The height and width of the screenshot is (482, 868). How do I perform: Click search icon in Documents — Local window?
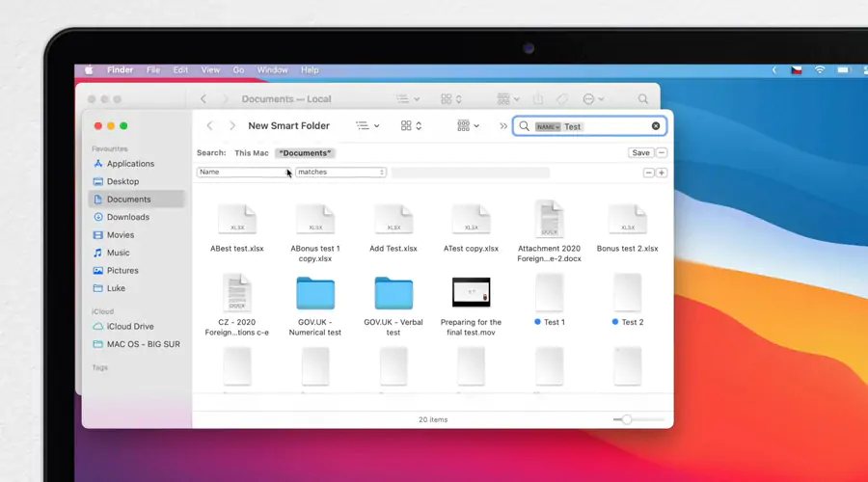tap(642, 99)
